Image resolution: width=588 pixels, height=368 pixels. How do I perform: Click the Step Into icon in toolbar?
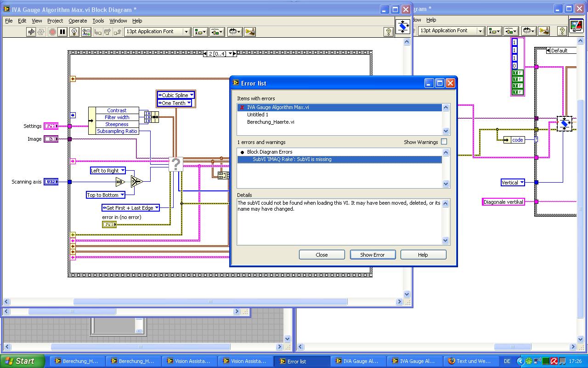(97, 32)
